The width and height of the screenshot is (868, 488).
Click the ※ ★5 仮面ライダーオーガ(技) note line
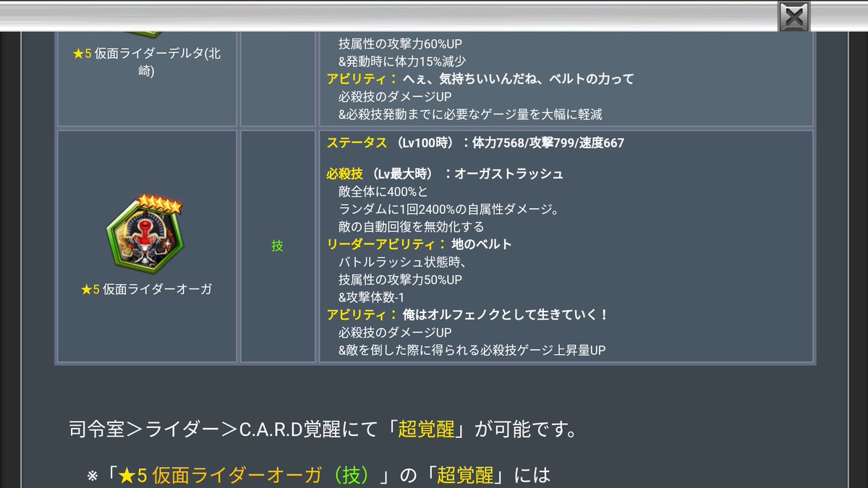(x=318, y=475)
